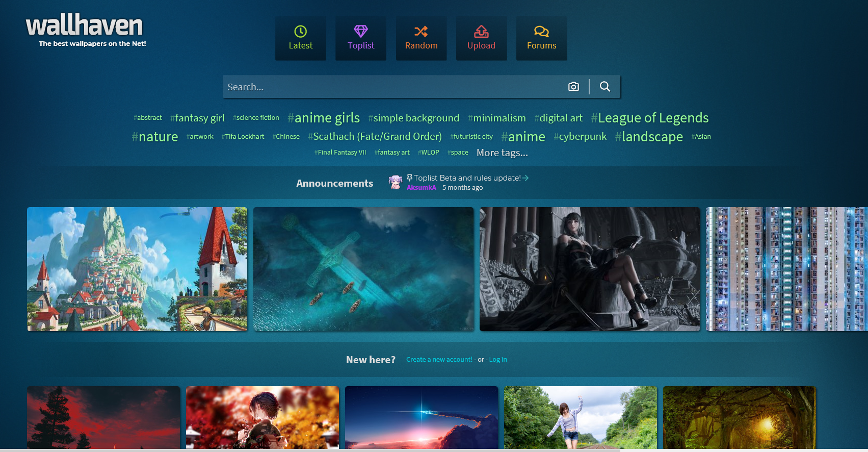Viewport: 868px width, 452px height.
Task: Click the pin icon beside Toplist Beta announcement
Action: coord(409,178)
